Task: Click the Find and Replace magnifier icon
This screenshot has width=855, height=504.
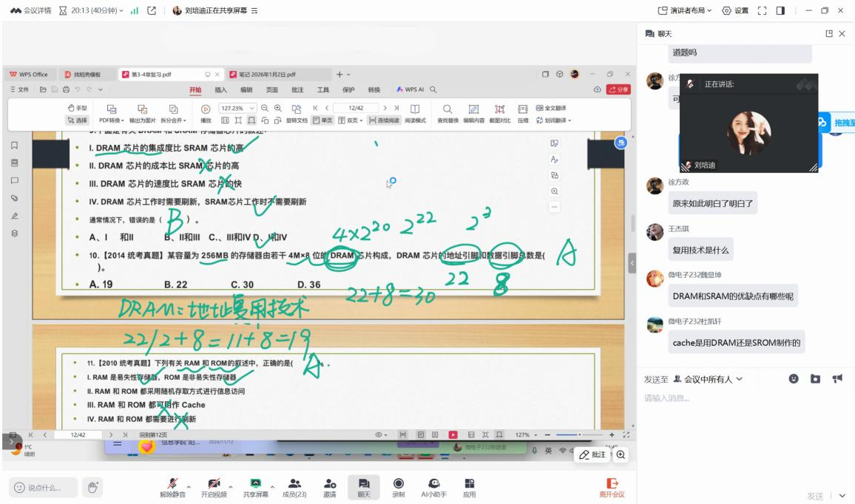Action: tap(447, 109)
